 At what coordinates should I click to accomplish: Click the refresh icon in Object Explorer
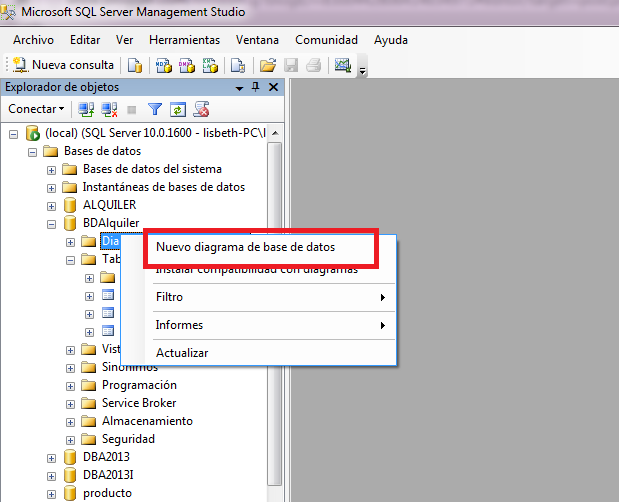178,109
